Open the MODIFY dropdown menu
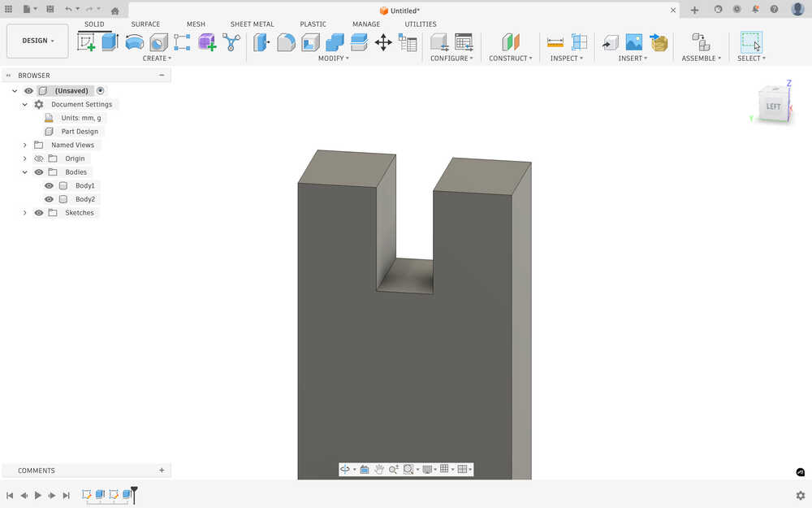The height and width of the screenshot is (508, 812). pos(334,59)
